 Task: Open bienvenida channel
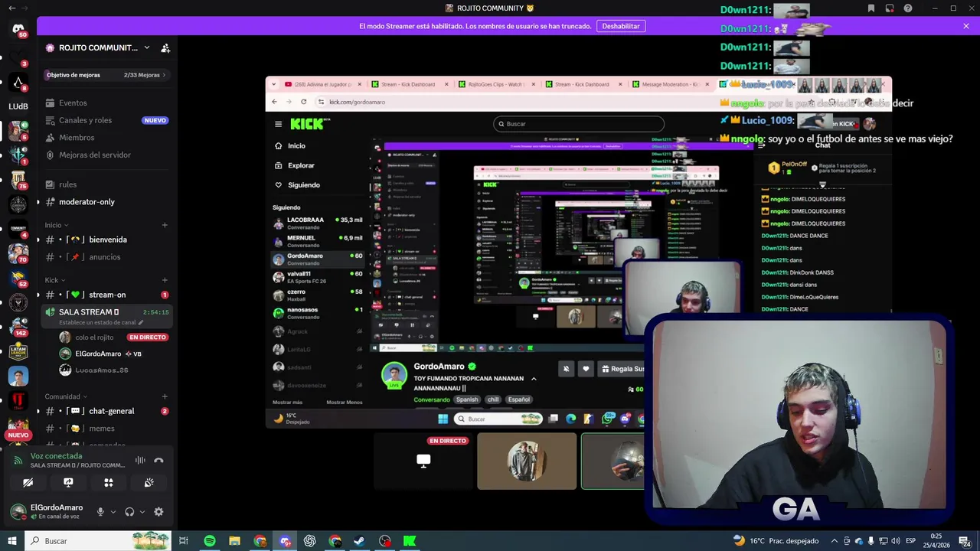107,240
